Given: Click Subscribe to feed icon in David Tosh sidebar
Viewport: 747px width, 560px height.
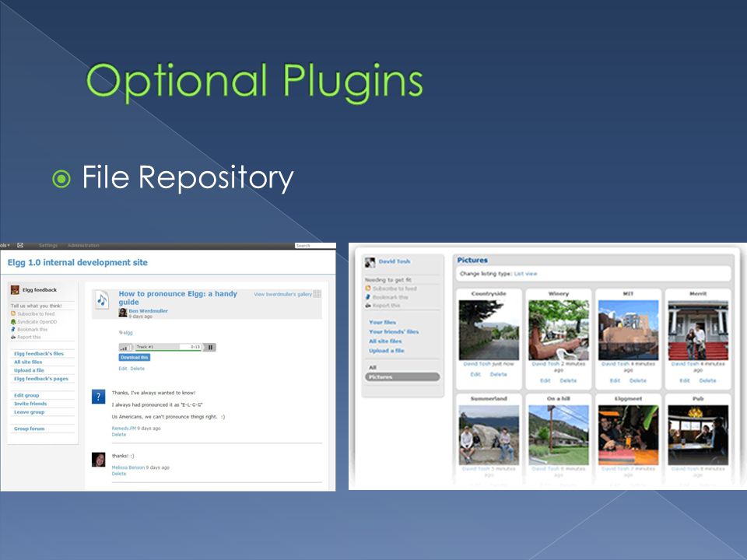Looking at the screenshot, I should [x=368, y=289].
